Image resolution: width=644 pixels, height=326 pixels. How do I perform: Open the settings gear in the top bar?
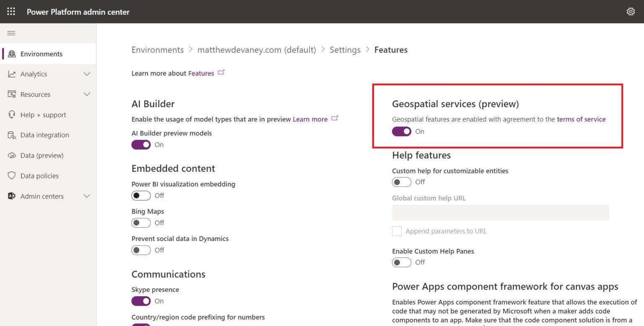click(631, 11)
